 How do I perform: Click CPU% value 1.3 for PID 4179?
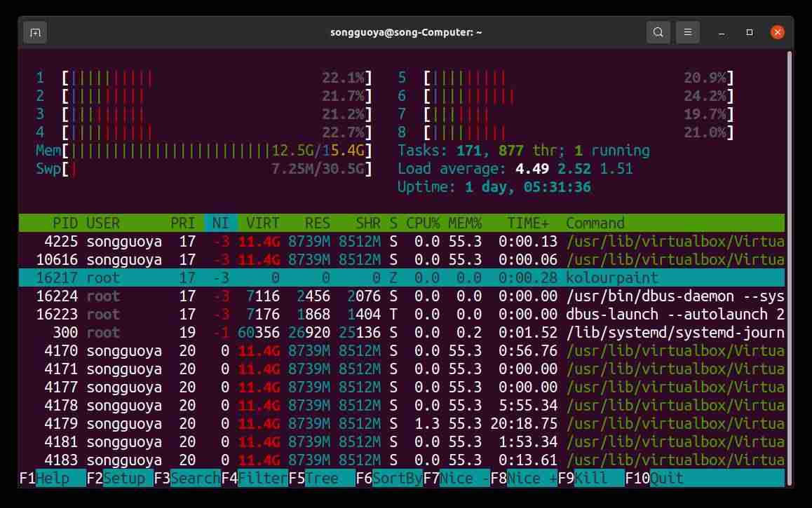427,424
